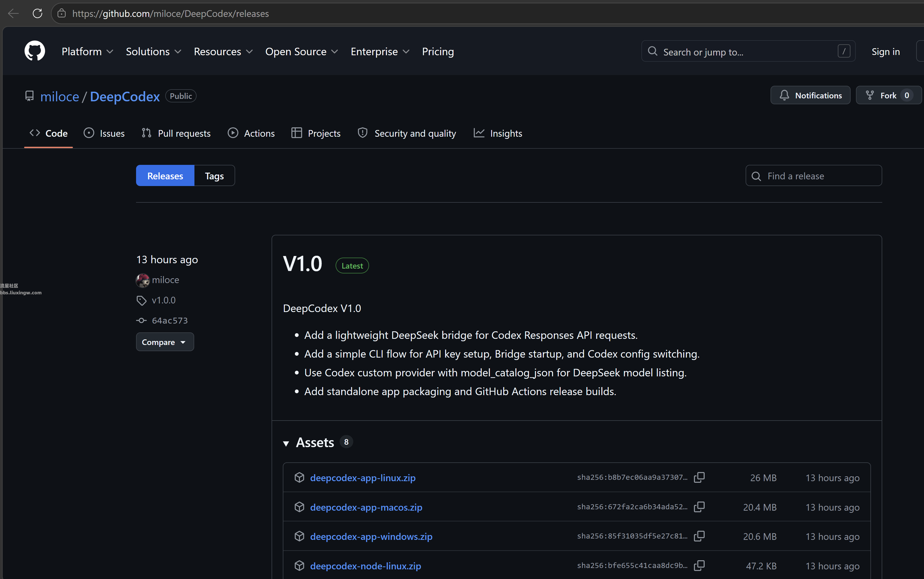
Task: Open the Pull requests tab
Action: click(176, 133)
